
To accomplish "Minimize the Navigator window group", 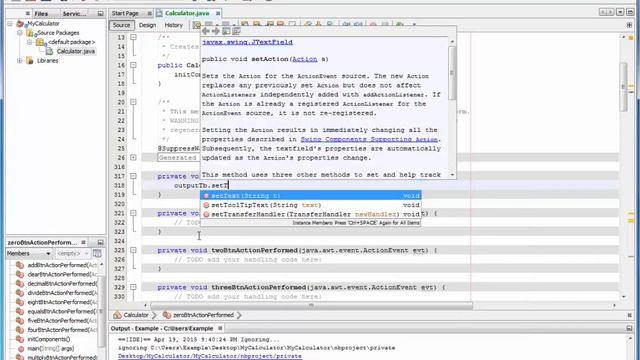I will [x=100, y=242].
